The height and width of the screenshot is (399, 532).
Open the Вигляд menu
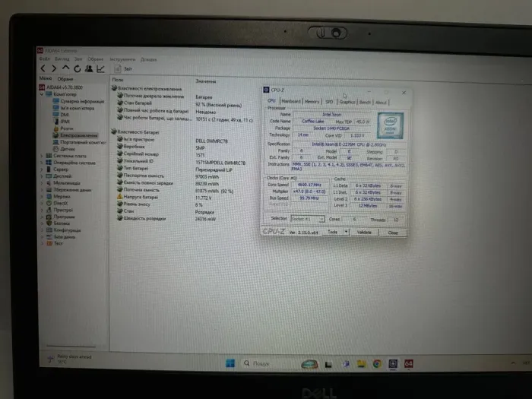[62, 59]
